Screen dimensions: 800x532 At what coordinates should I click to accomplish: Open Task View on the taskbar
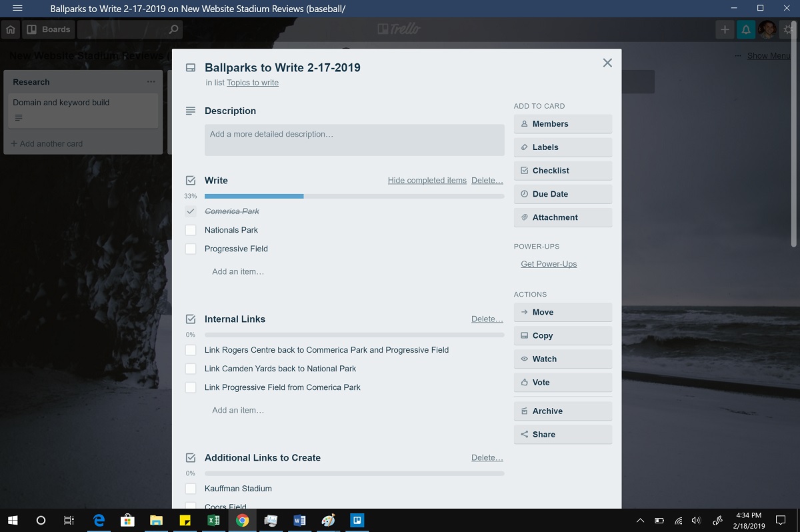coord(69,520)
